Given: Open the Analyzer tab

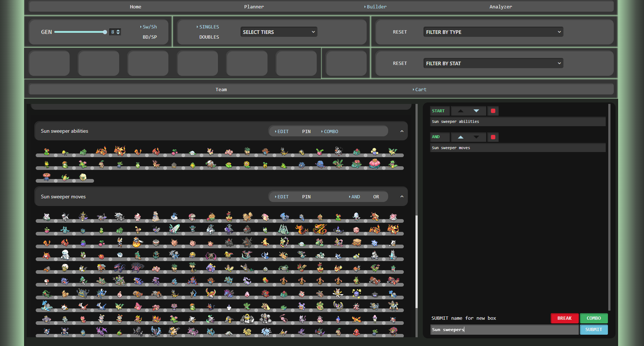Looking at the screenshot, I should (x=501, y=7).
